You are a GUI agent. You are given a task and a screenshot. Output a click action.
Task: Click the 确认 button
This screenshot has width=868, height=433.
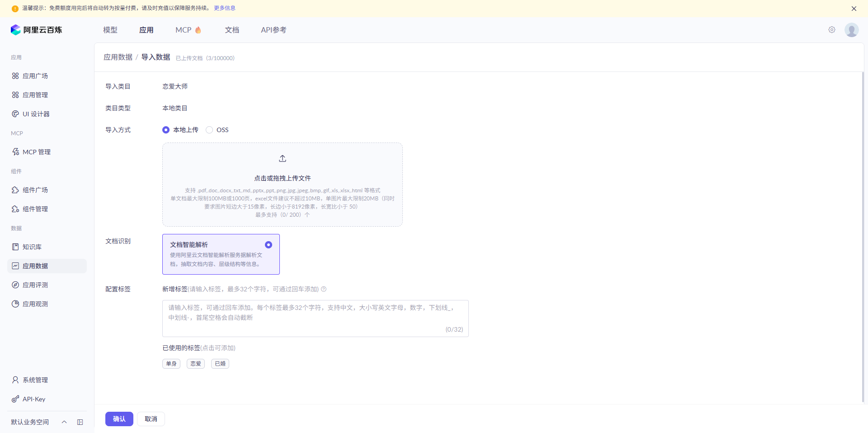tap(119, 419)
